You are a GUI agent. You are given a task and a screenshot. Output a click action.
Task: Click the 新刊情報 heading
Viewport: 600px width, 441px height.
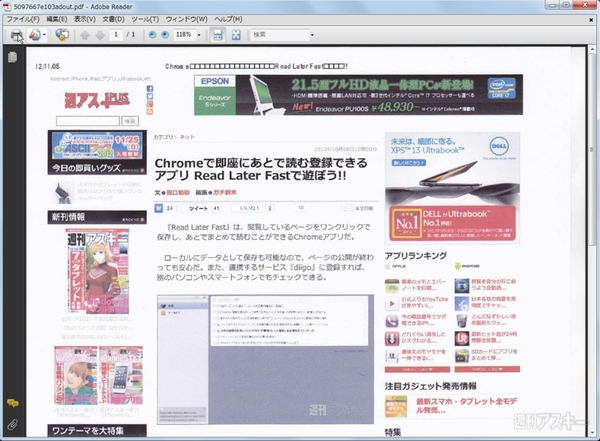coord(68,217)
